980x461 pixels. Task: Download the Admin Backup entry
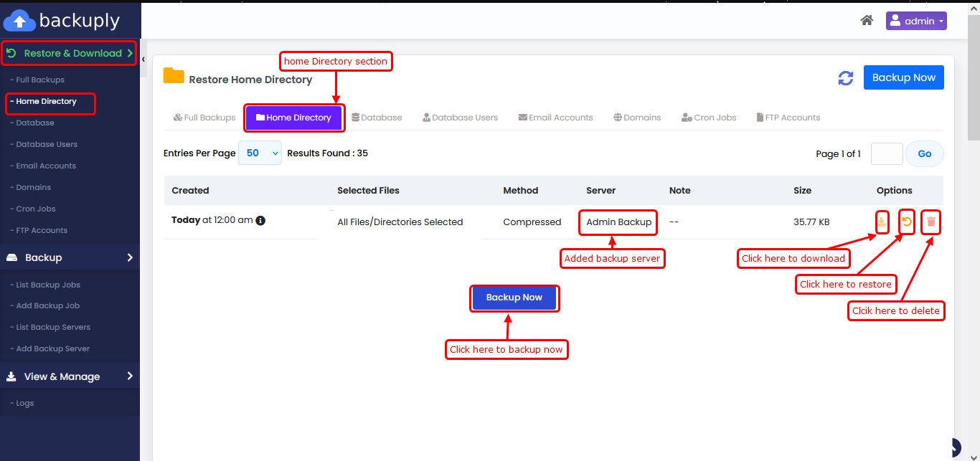pos(882,222)
